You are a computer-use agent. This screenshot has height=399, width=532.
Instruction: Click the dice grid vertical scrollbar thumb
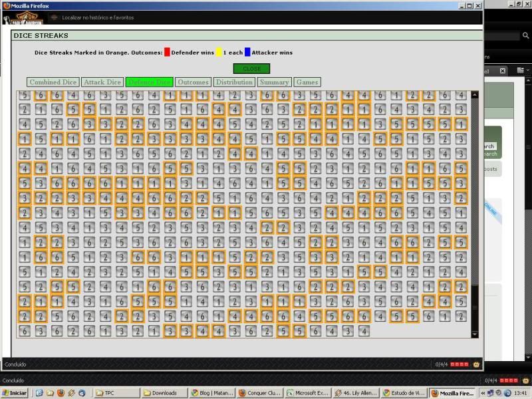click(475, 308)
